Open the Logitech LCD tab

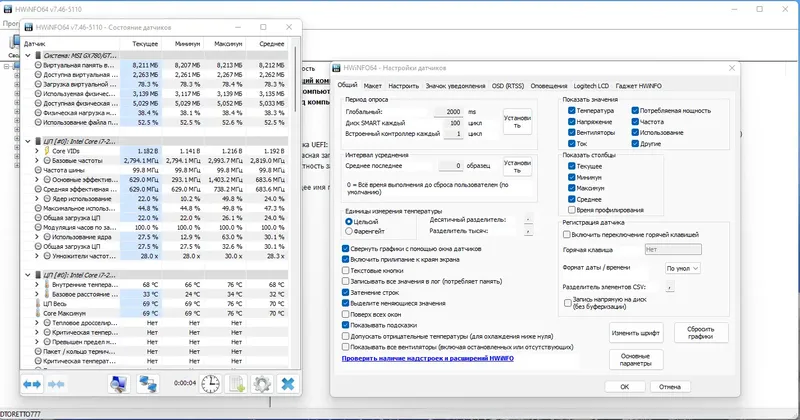pos(591,86)
